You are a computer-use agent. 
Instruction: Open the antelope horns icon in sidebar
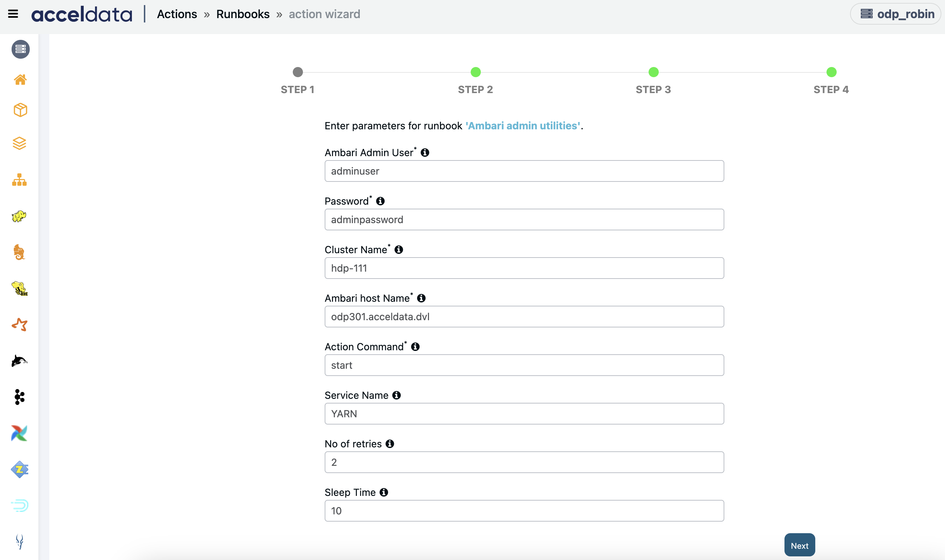point(20,542)
